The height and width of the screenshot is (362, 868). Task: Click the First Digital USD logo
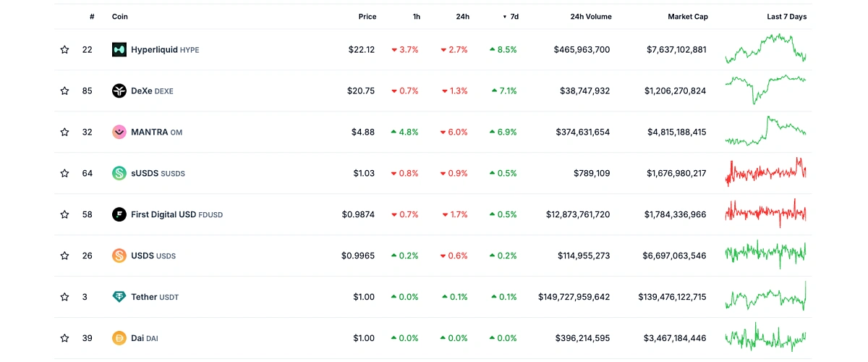coord(119,215)
